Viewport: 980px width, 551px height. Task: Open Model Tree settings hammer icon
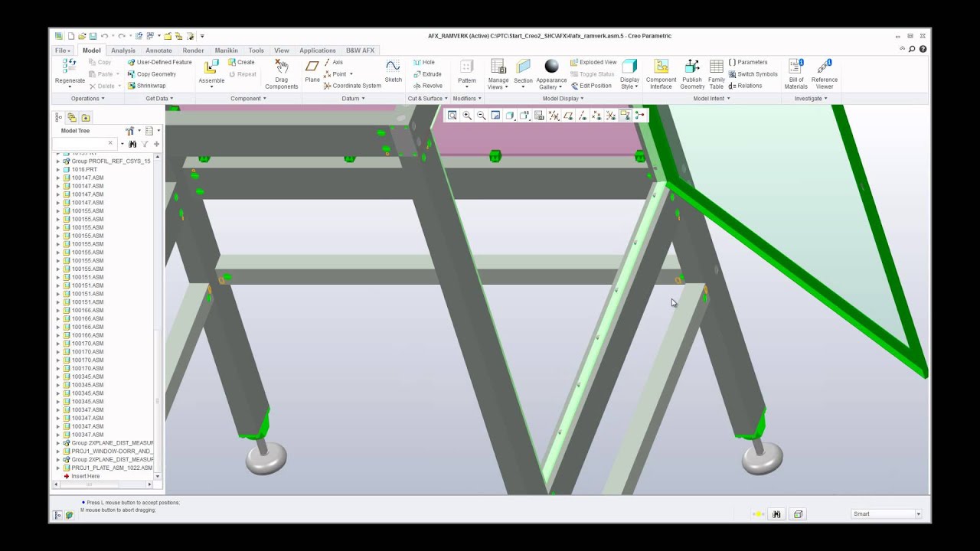[x=129, y=131]
